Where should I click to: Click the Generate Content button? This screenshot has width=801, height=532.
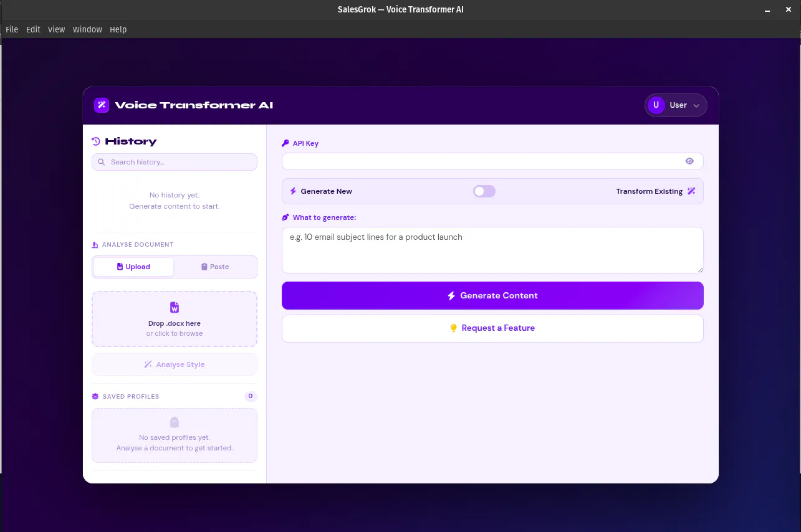492,295
